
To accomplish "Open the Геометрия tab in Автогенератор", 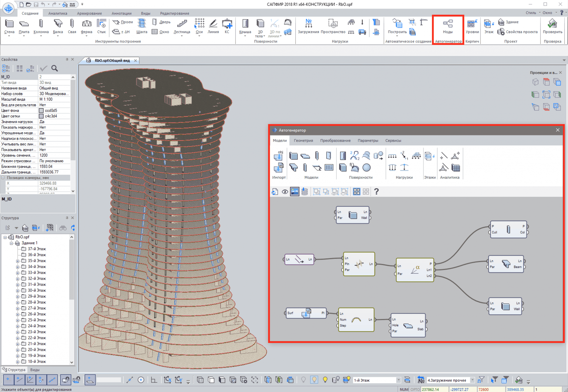I will (x=303, y=141).
